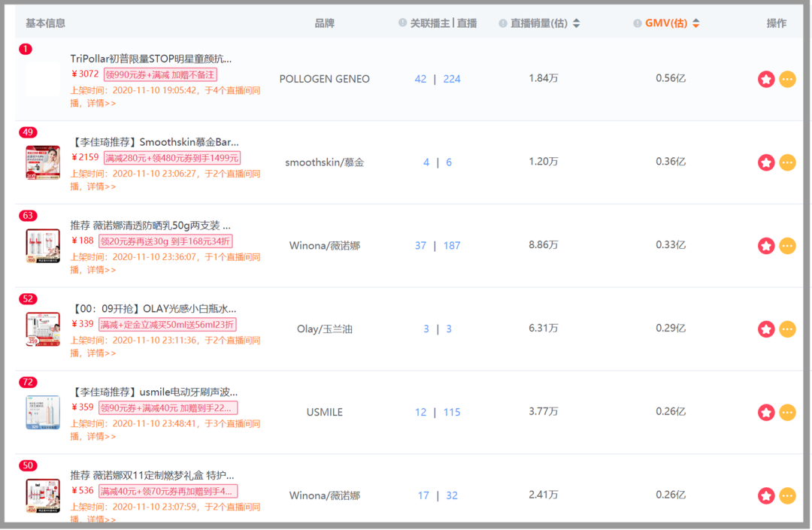Viewport: 812px width, 530px height.
Task: Select the 8.86万 live sales value
Action: click(544, 245)
